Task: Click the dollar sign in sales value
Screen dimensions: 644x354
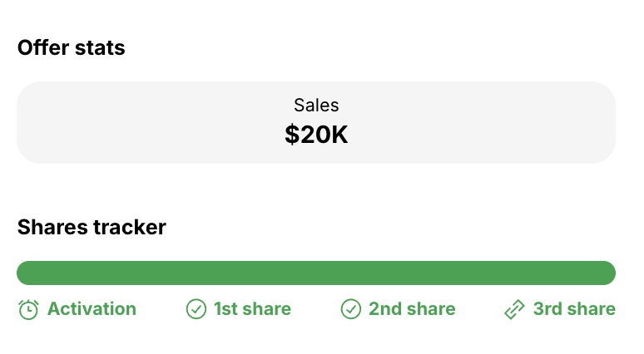Action: (292, 135)
